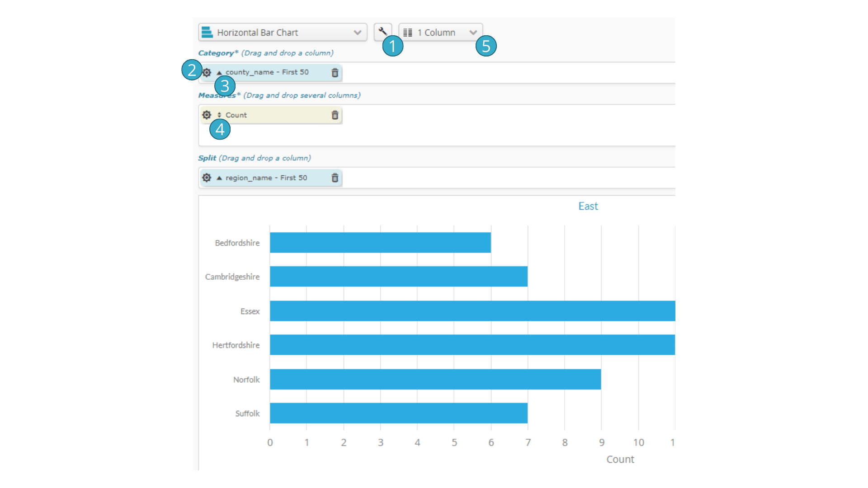The width and height of the screenshot is (868, 488).
Task: Open the Horizontal Bar Chart type dropdown
Action: (283, 33)
